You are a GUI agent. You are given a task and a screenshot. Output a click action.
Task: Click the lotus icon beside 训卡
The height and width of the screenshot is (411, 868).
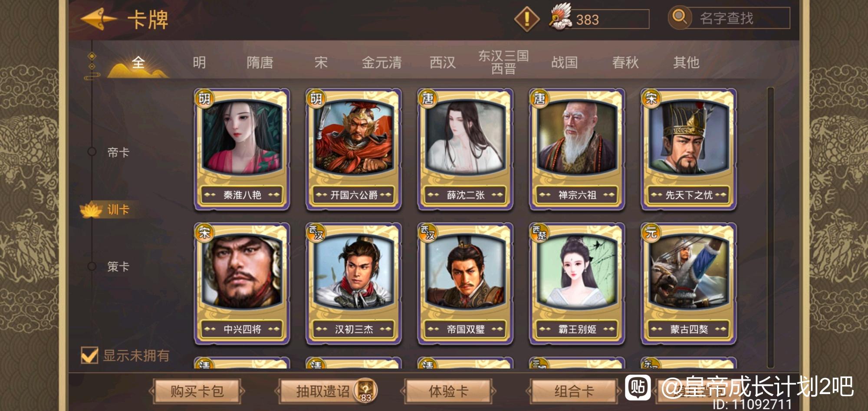tap(91, 210)
